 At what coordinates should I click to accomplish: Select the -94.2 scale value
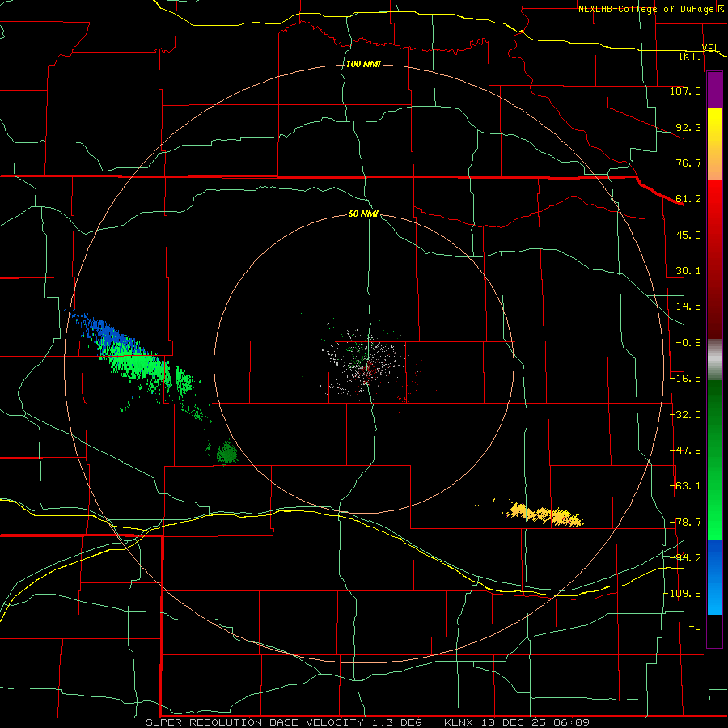685,557
